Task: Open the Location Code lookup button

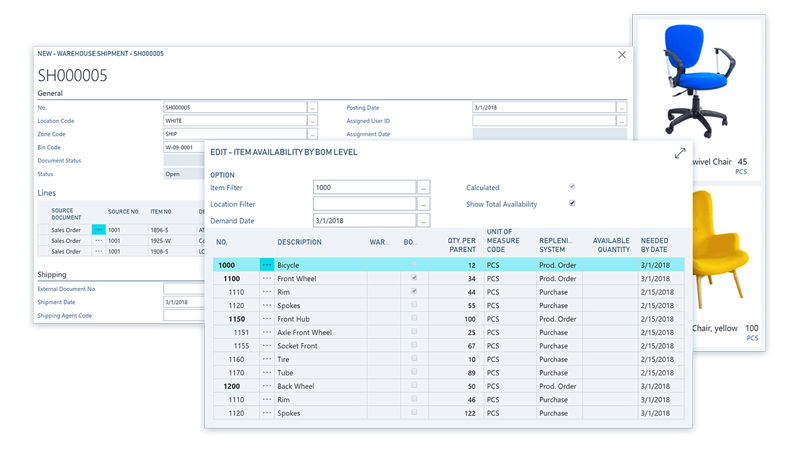Action: pyautogui.click(x=312, y=121)
